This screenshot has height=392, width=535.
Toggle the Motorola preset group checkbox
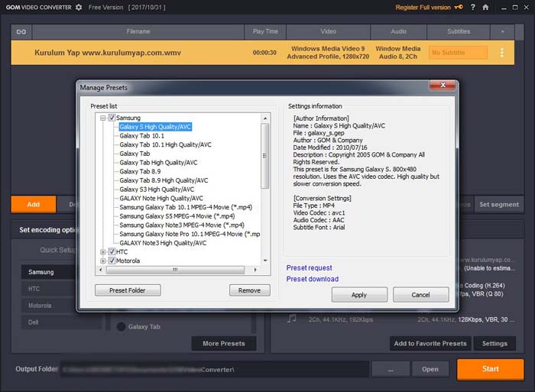tap(112, 261)
